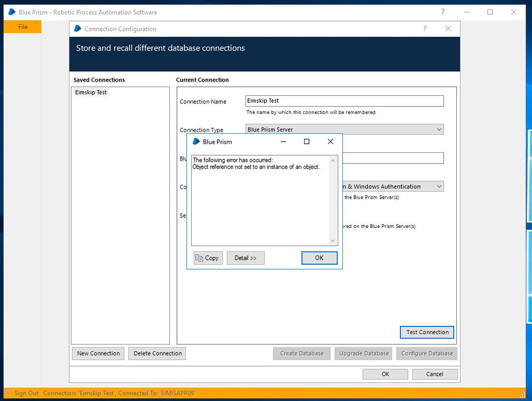This screenshot has width=532, height=401.
Task: Click Sign Out in status bar
Action: tap(27, 393)
